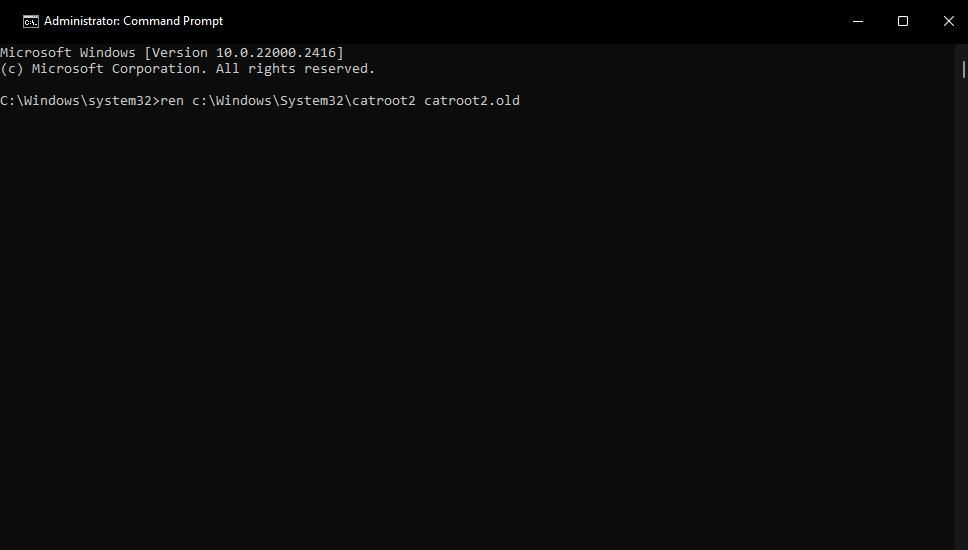Click the "catroot2.old" argument text
Image resolution: width=968 pixels, height=550 pixels.
[472, 101]
